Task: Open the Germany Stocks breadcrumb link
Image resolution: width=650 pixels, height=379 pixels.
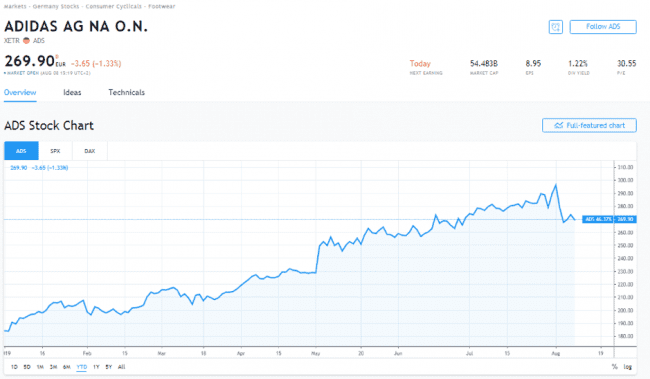Action: (x=56, y=6)
